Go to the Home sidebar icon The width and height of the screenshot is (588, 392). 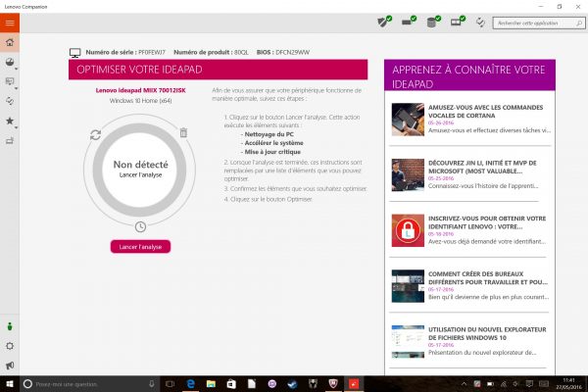(x=10, y=42)
